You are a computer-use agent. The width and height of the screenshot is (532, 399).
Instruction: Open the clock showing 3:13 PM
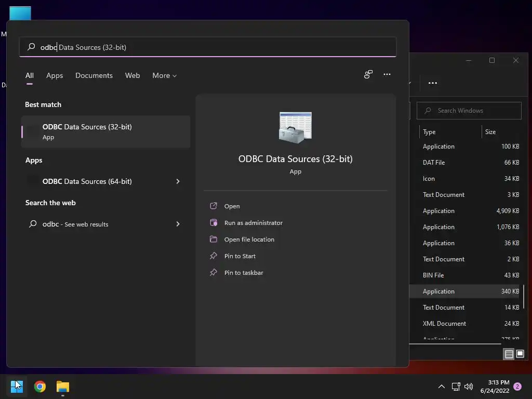495,387
